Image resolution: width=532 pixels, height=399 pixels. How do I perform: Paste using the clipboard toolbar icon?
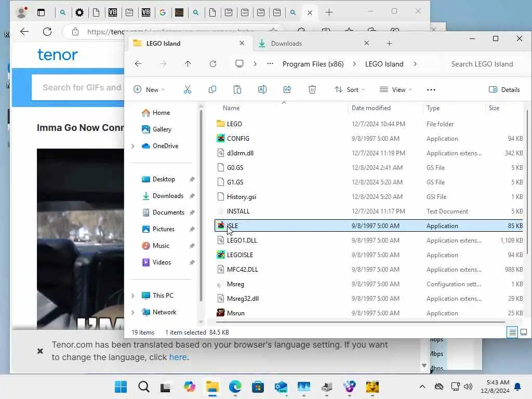(237, 89)
